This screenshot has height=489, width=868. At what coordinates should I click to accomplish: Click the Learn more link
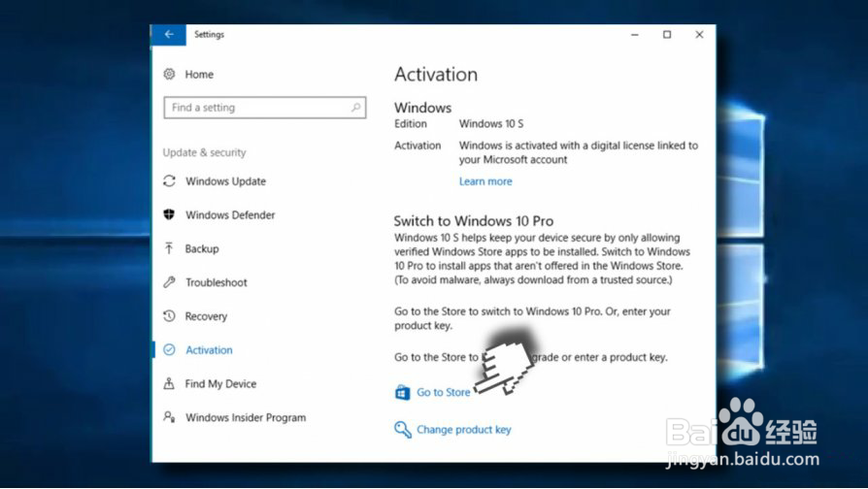pyautogui.click(x=485, y=181)
